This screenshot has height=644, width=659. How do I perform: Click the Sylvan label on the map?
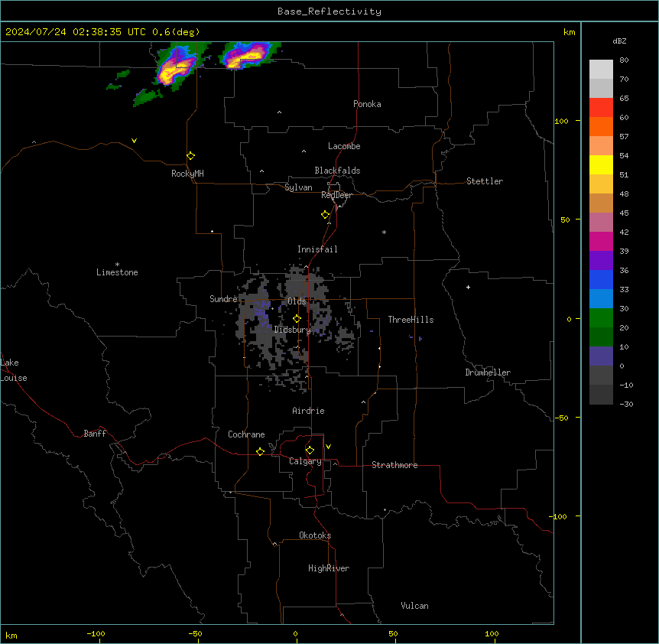(x=298, y=187)
